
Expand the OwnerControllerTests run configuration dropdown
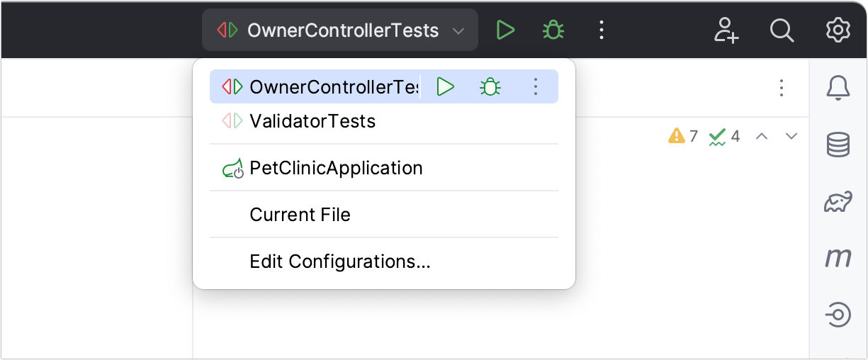pos(340,30)
